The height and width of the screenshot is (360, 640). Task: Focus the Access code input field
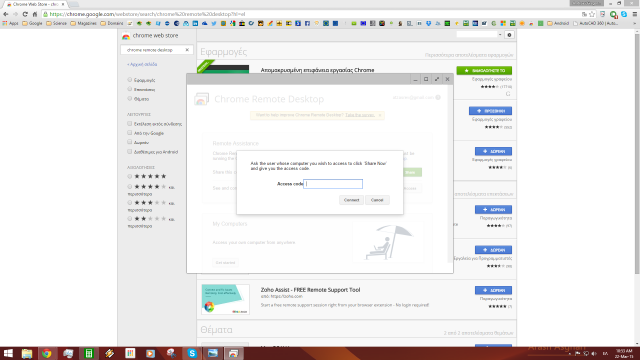pyautogui.click(x=333, y=184)
